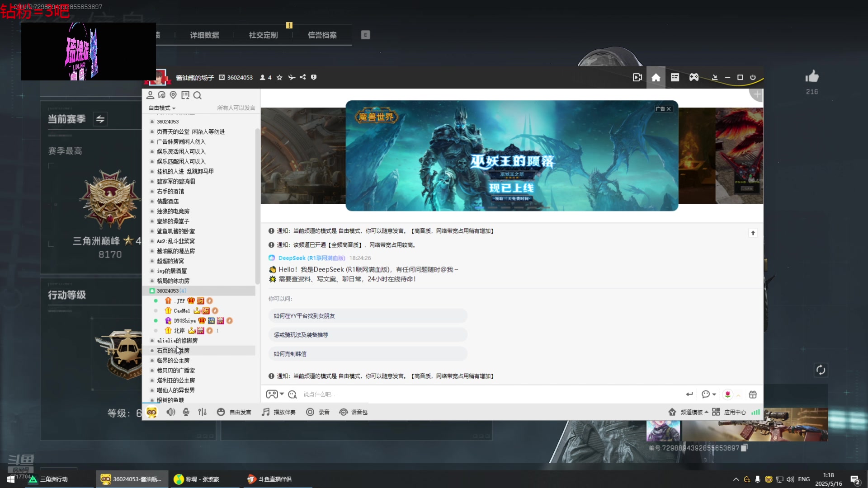Click the raccoon avatar icon at bottom-left
This screenshot has height=488, width=868.
pos(152,412)
